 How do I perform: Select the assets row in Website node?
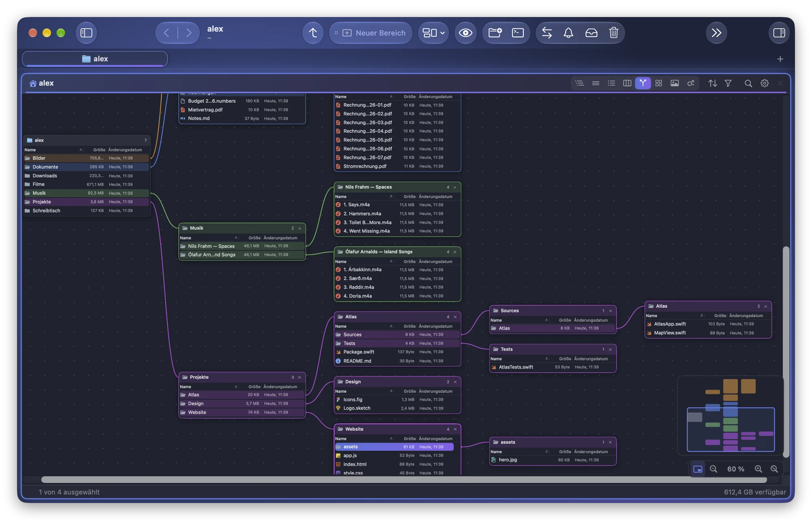(394, 447)
